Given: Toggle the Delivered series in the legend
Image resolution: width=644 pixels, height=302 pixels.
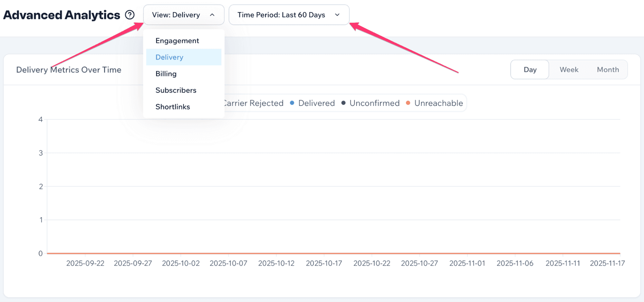Looking at the screenshot, I should pos(316,103).
